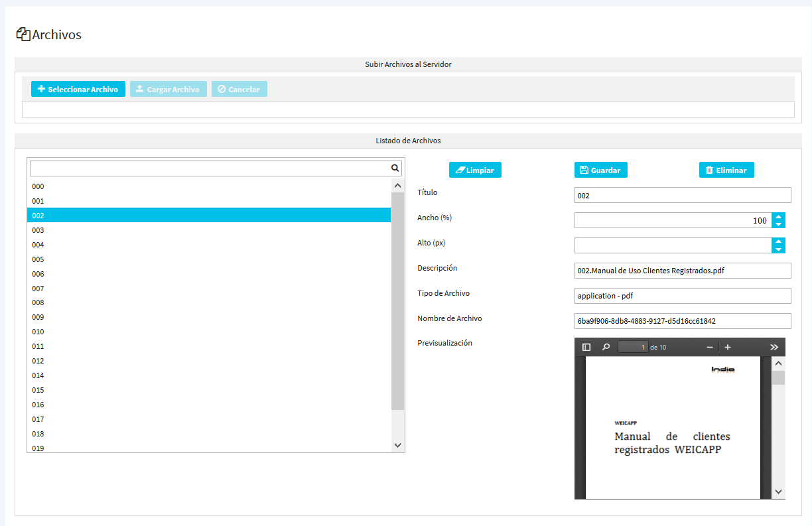Click the PDF preview search magnifier icon

(606, 347)
